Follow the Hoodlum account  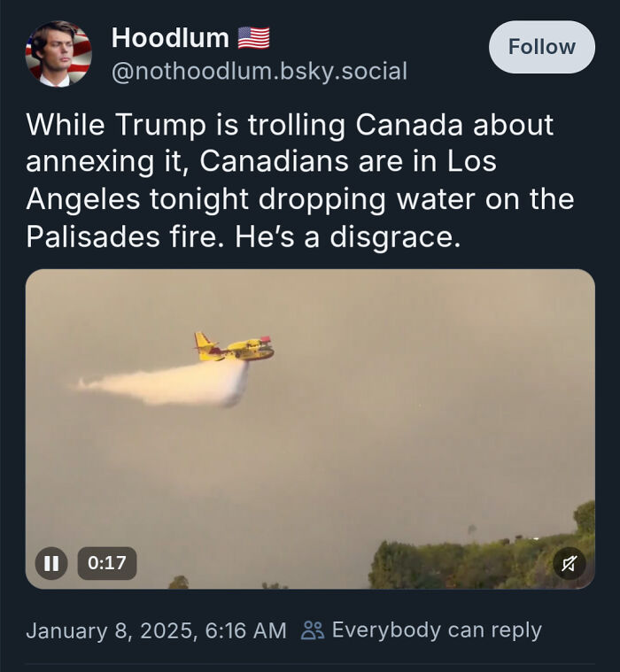541,47
